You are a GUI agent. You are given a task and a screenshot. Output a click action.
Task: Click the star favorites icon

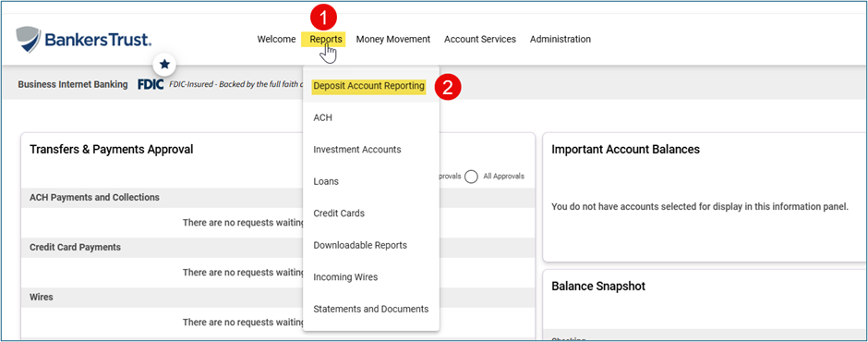164,65
